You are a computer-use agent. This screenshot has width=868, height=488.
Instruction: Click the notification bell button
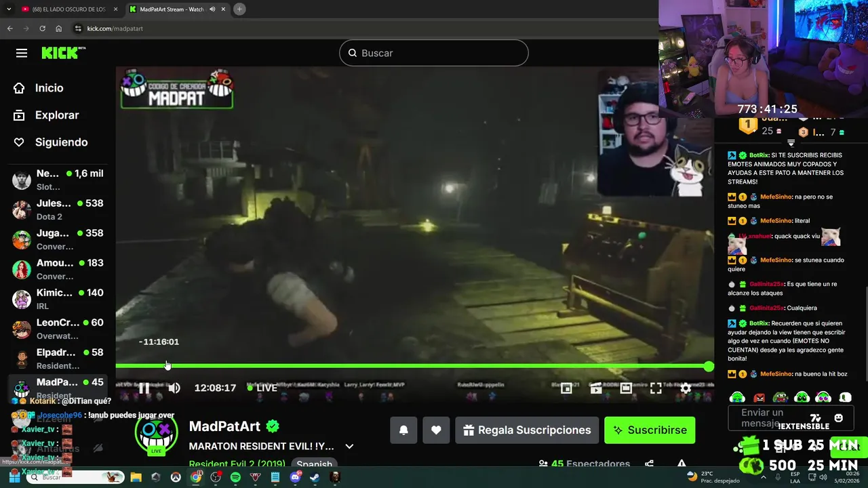(x=403, y=430)
